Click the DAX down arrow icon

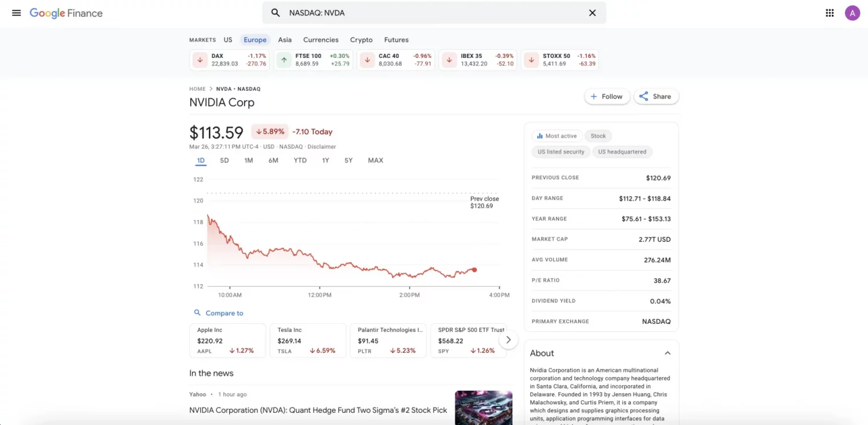(200, 60)
